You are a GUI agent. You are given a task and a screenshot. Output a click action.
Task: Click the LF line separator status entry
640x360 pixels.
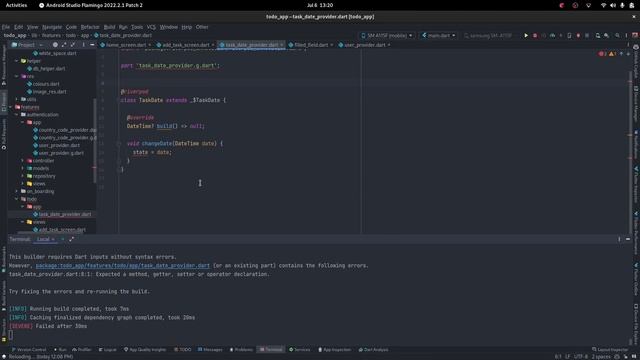click(567, 357)
